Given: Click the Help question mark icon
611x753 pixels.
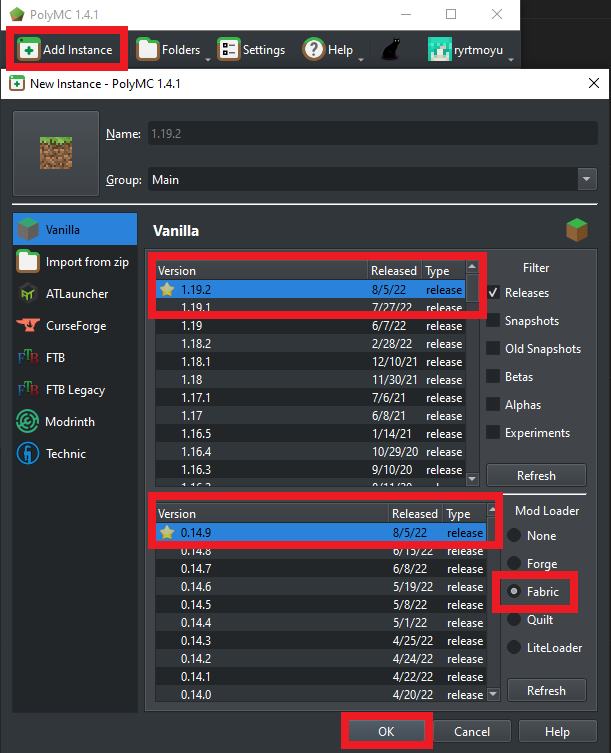Looking at the screenshot, I should [x=314, y=49].
